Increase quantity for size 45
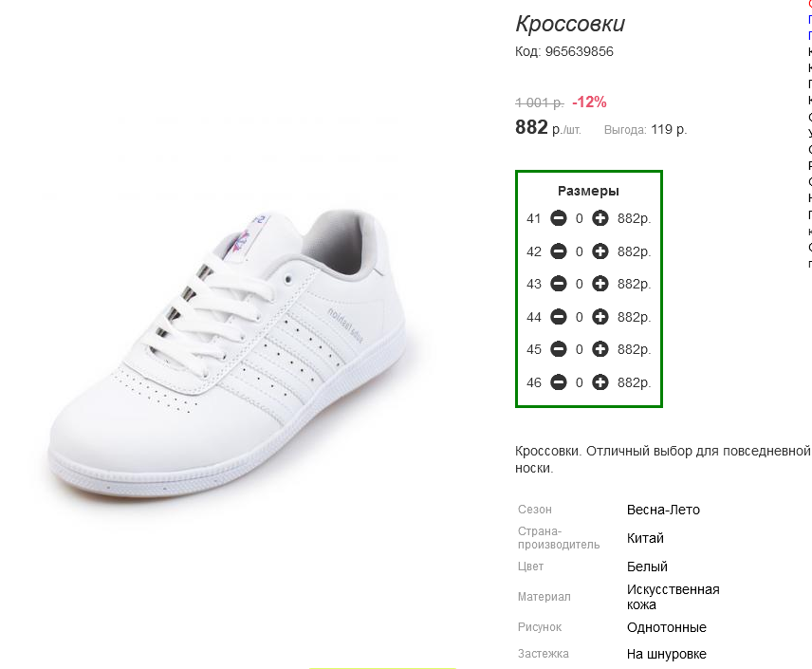The height and width of the screenshot is (669, 812). (x=600, y=349)
